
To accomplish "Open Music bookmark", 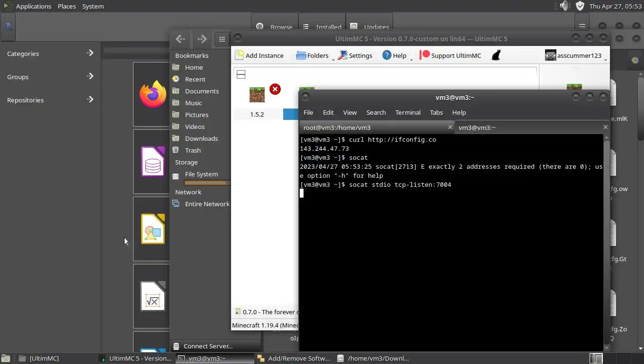I will tap(193, 103).
